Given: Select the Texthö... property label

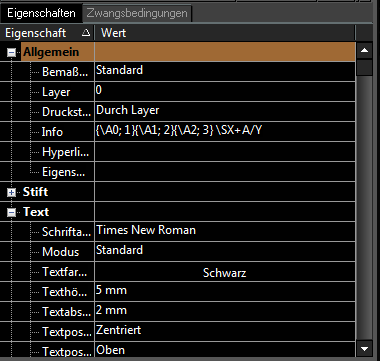Looking at the screenshot, I should (x=65, y=292).
